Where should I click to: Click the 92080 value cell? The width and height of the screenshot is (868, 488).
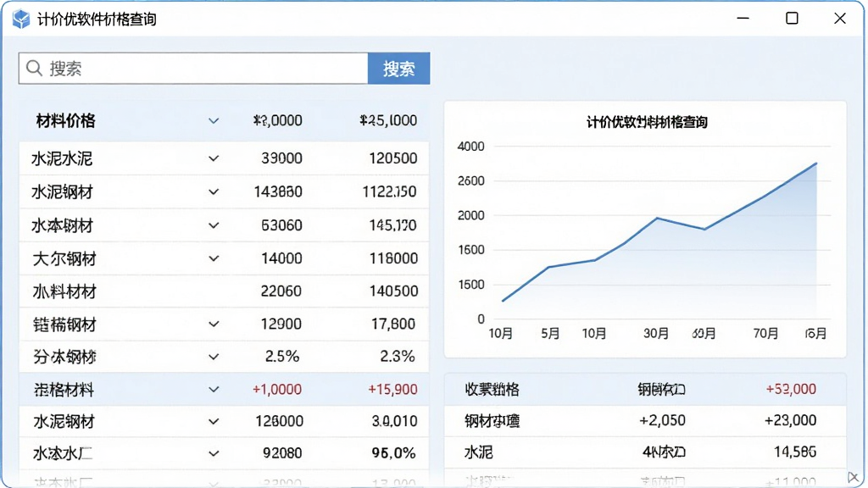pyautogui.click(x=282, y=453)
